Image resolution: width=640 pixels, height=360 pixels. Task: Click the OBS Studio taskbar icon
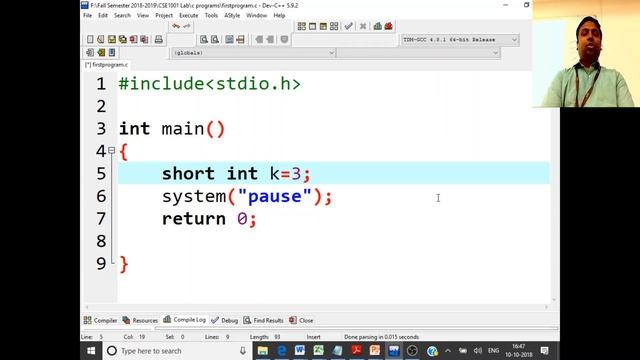coord(412,351)
